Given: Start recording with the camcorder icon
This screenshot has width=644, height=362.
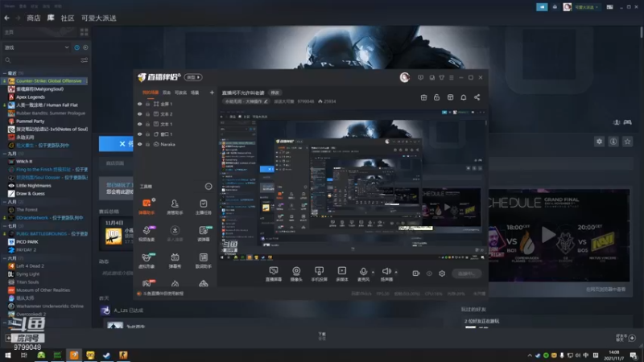Looking at the screenshot, I should pyautogui.click(x=415, y=274).
